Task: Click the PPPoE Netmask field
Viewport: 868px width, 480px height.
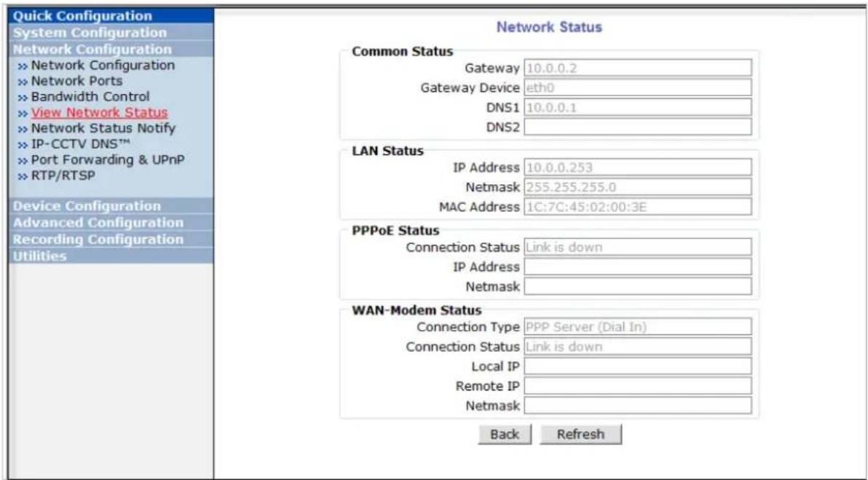Action: [638, 286]
